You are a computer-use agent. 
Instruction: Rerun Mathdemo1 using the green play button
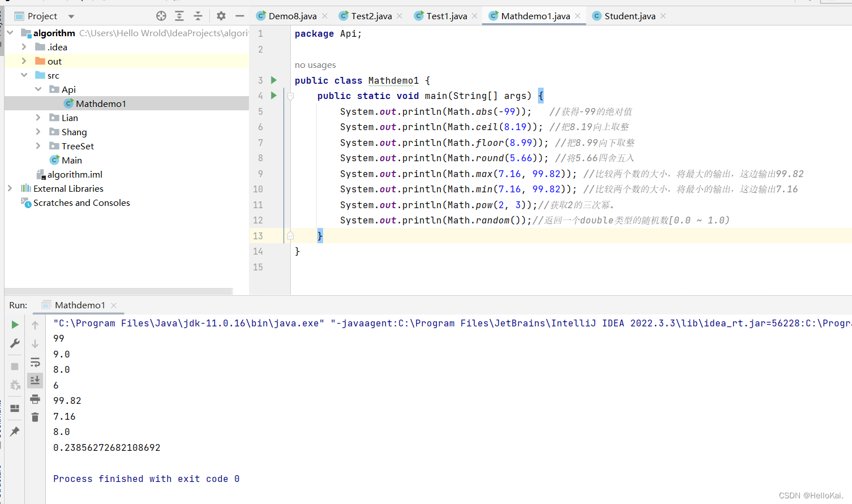click(x=15, y=325)
